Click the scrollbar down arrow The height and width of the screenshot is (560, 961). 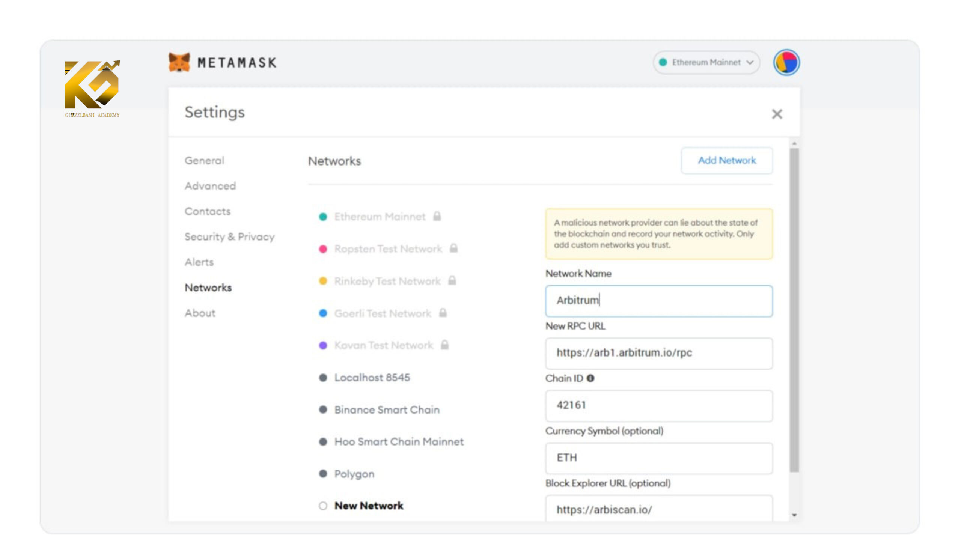coord(794,515)
